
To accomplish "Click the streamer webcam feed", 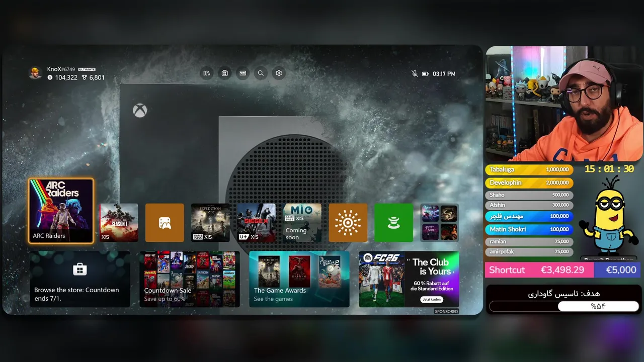I will coord(565,104).
